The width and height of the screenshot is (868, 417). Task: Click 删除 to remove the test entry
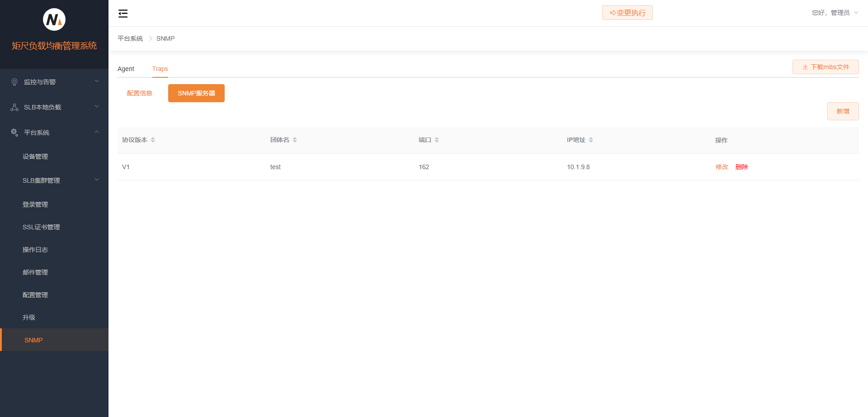(x=742, y=167)
